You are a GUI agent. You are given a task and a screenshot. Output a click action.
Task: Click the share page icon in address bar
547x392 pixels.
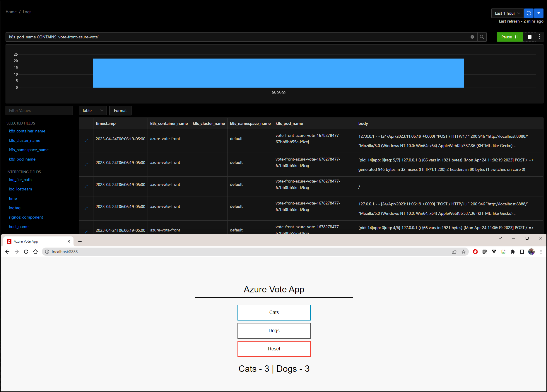454,252
